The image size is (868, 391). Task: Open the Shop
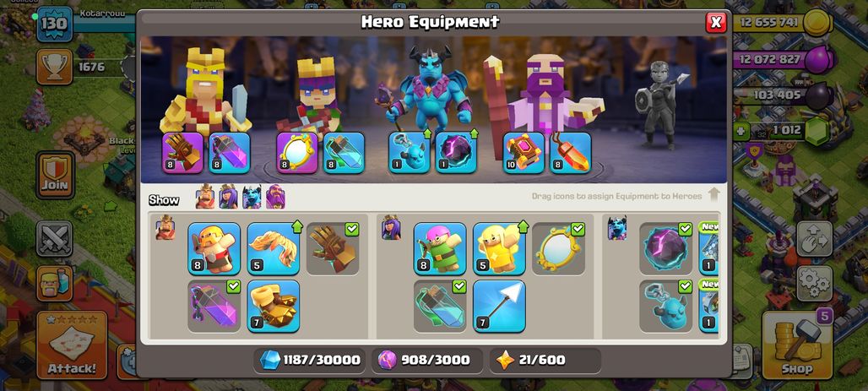point(797,345)
